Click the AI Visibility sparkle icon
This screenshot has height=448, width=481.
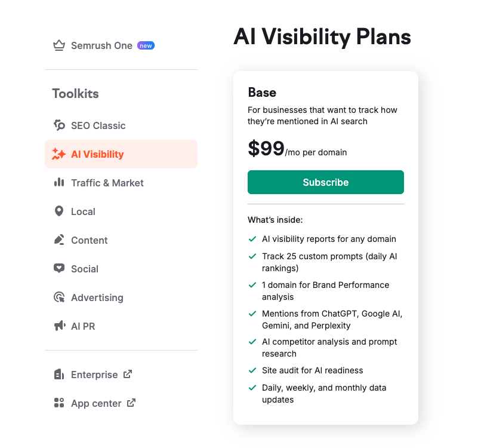click(58, 154)
